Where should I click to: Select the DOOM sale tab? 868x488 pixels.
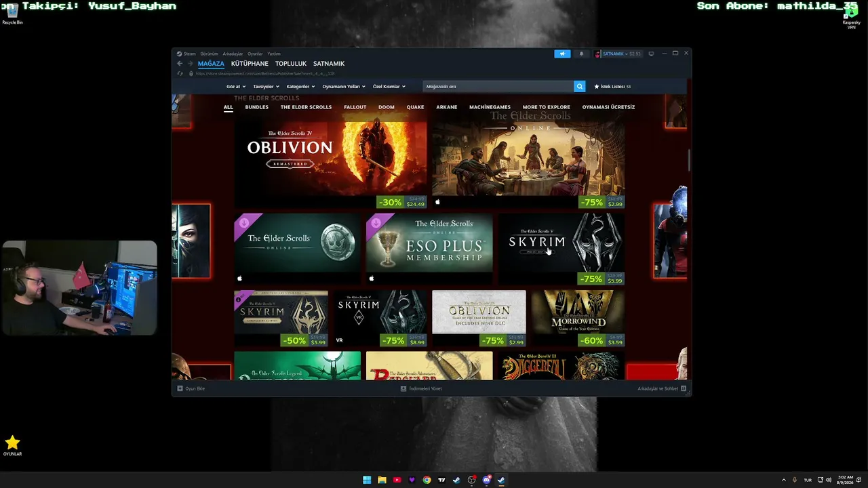click(387, 107)
